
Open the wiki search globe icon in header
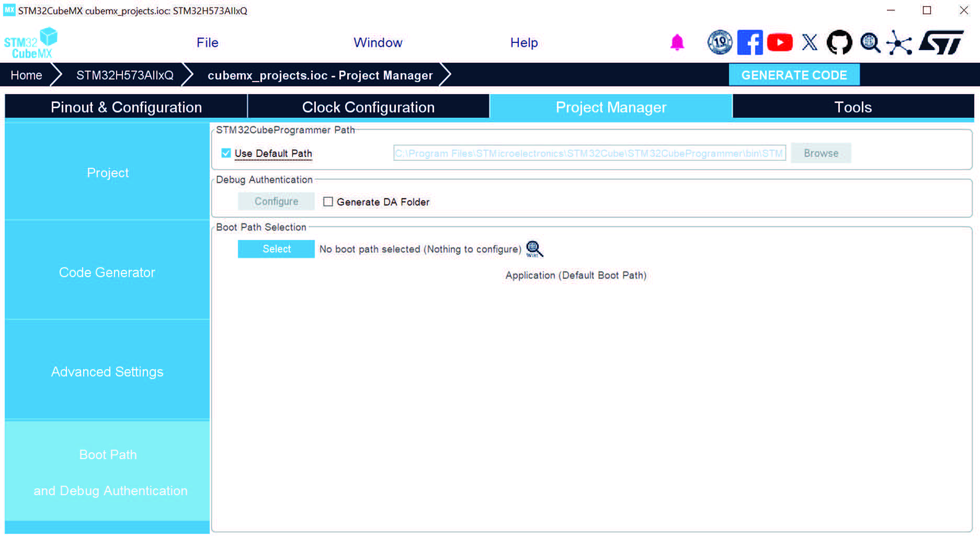[870, 42]
